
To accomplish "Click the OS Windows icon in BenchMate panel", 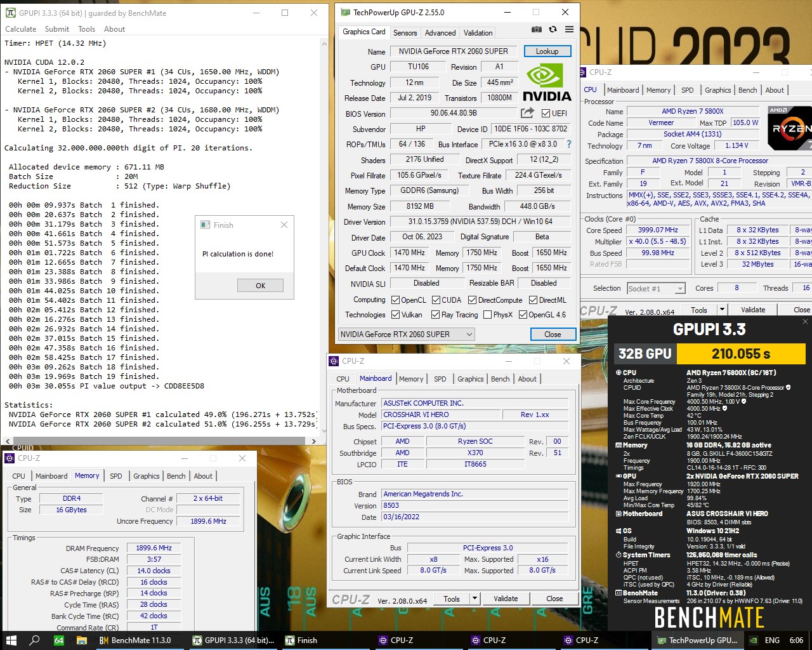I will point(619,531).
